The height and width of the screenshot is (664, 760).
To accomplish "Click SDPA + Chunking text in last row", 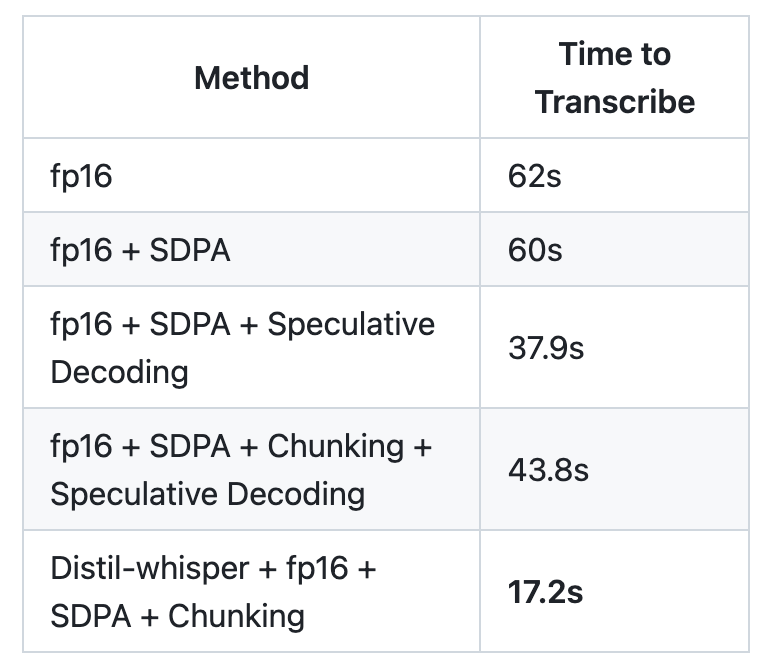I will pyautogui.click(x=177, y=617).
